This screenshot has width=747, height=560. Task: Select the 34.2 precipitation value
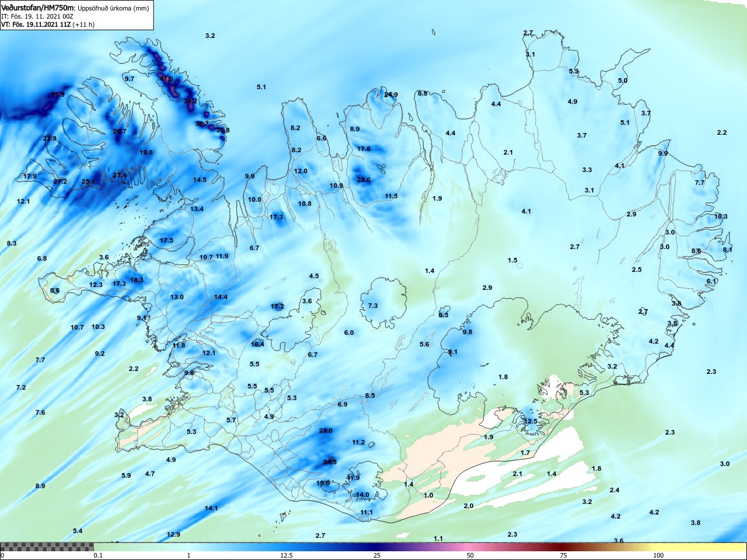pos(190,101)
